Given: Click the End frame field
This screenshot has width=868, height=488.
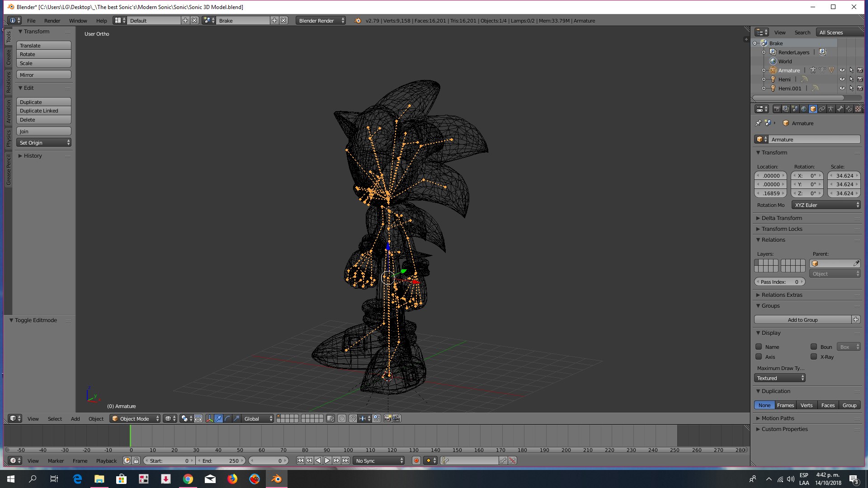Looking at the screenshot, I should coord(222,461).
